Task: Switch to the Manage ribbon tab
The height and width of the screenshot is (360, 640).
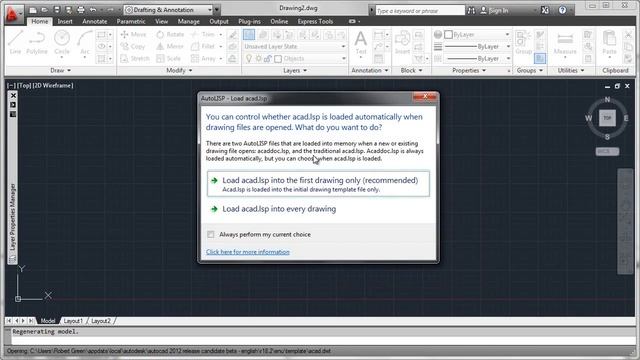Action: tap(189, 21)
